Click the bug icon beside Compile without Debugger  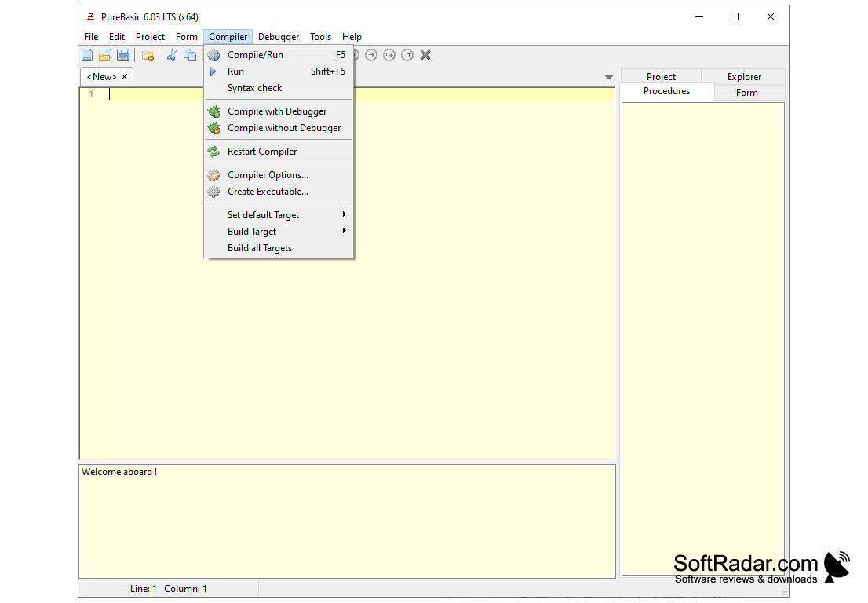click(x=213, y=128)
